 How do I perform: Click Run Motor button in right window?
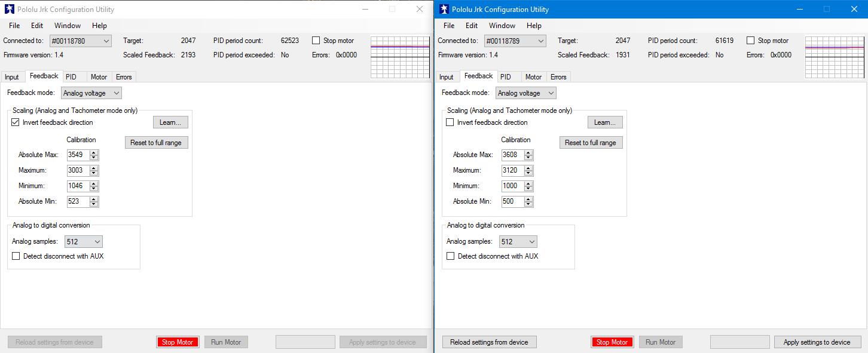[x=661, y=342]
